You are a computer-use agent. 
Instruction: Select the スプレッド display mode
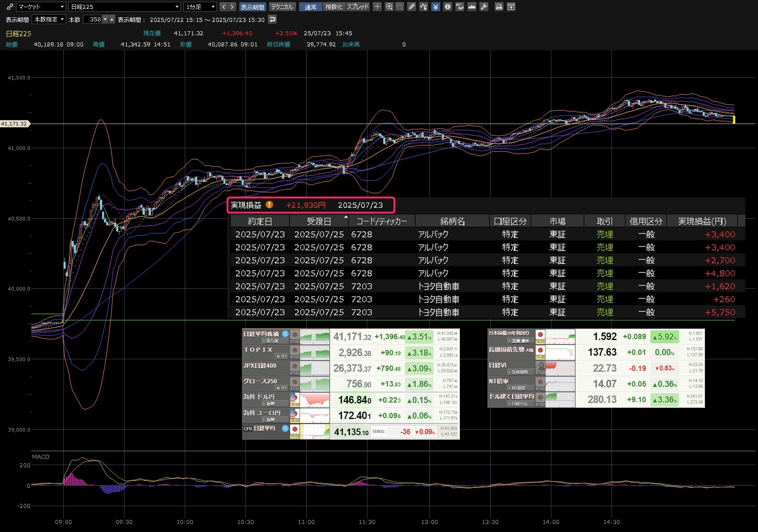point(358,7)
